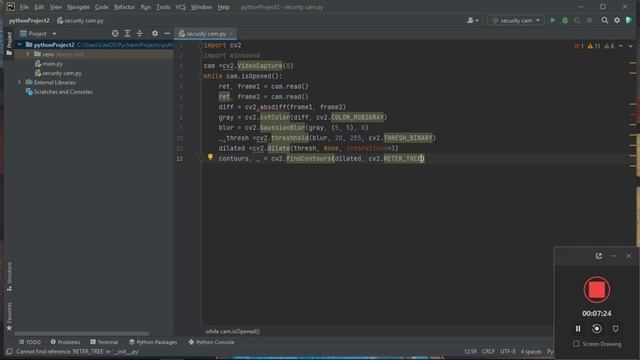
Task: Open Project panel options gear
Action: coord(155,33)
